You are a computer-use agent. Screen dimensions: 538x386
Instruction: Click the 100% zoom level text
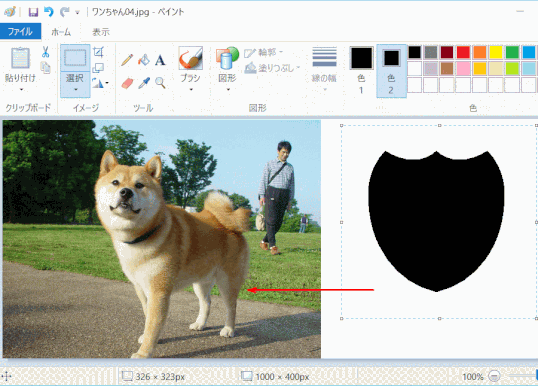pyautogui.click(x=473, y=377)
